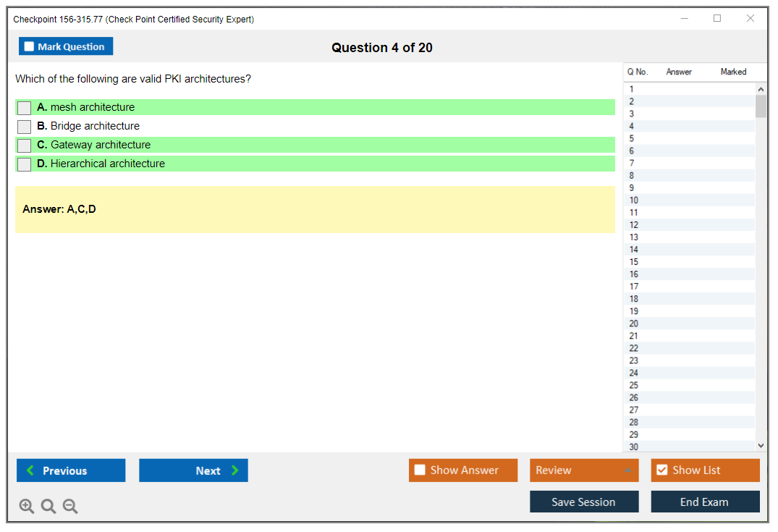Open the Review dropdown menu

583,470
